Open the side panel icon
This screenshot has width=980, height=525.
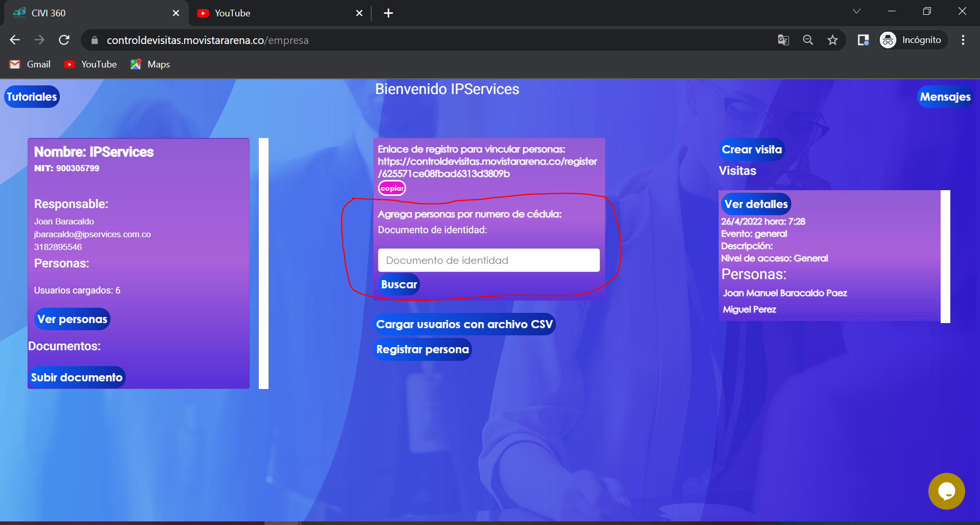[x=863, y=40]
